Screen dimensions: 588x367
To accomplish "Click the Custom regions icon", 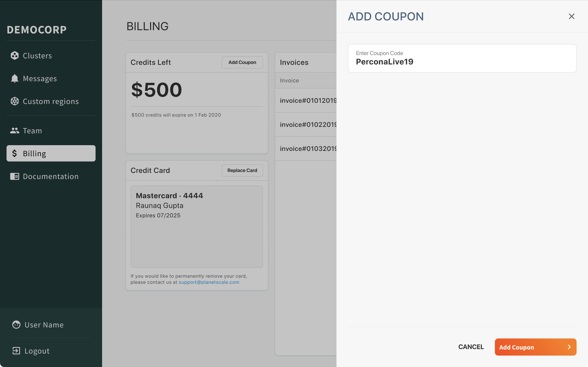I will click(x=14, y=101).
